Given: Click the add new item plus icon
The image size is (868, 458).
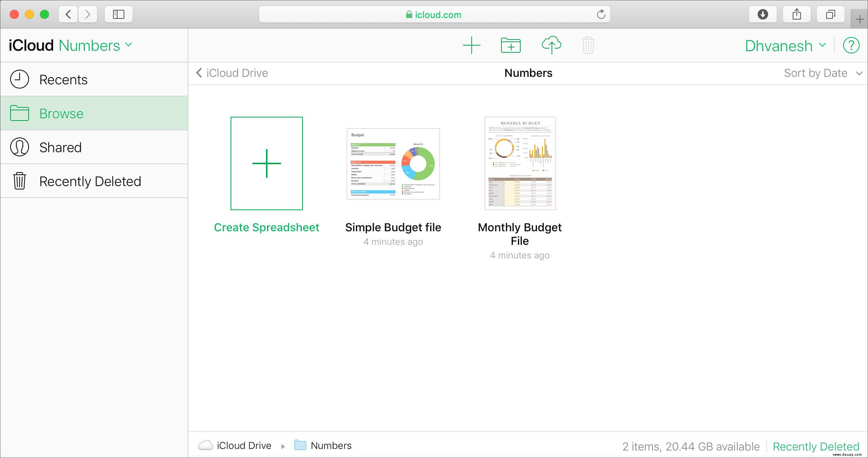Looking at the screenshot, I should pyautogui.click(x=471, y=45).
